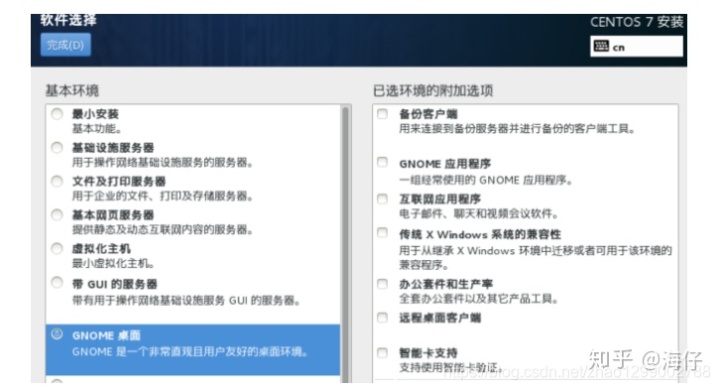
Task: Check the GNOME 应用程序 checkbox
Action: [x=382, y=162]
